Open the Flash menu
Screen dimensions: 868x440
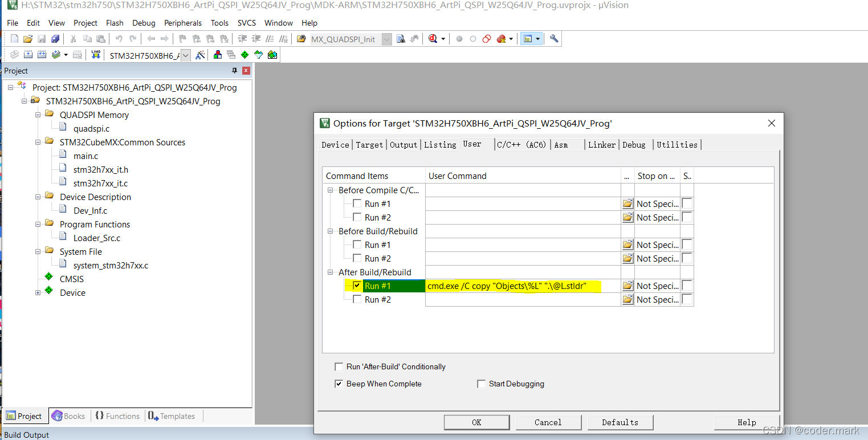[x=115, y=23]
